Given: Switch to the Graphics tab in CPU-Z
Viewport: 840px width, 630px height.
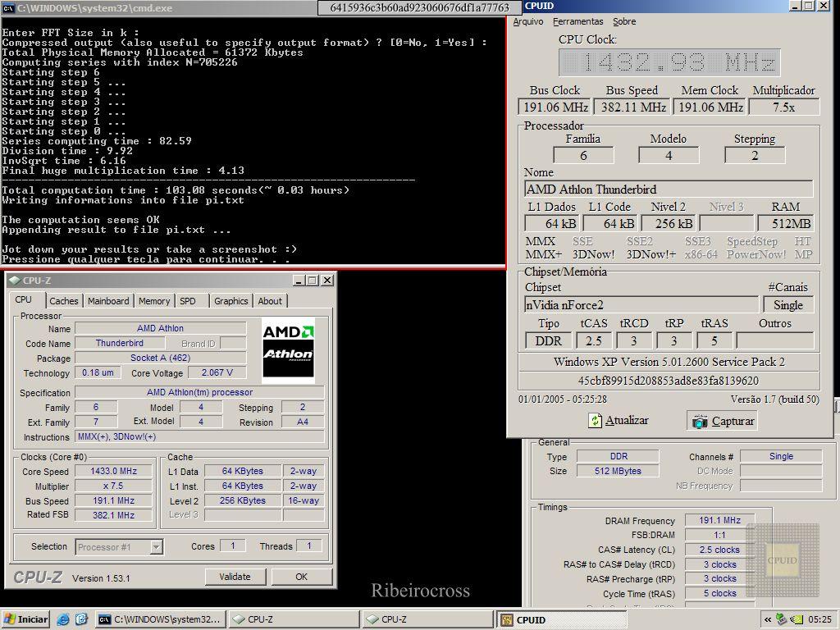Looking at the screenshot, I should [231, 301].
